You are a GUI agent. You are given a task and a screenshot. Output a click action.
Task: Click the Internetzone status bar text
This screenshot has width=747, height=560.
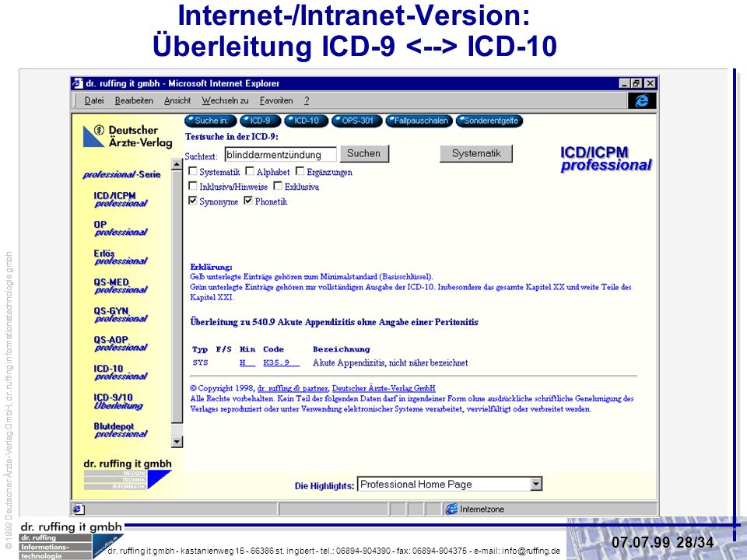coord(482,509)
